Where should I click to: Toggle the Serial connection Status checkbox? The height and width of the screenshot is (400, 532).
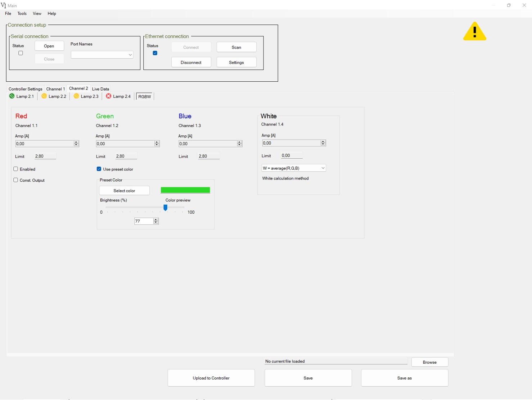pos(21,53)
